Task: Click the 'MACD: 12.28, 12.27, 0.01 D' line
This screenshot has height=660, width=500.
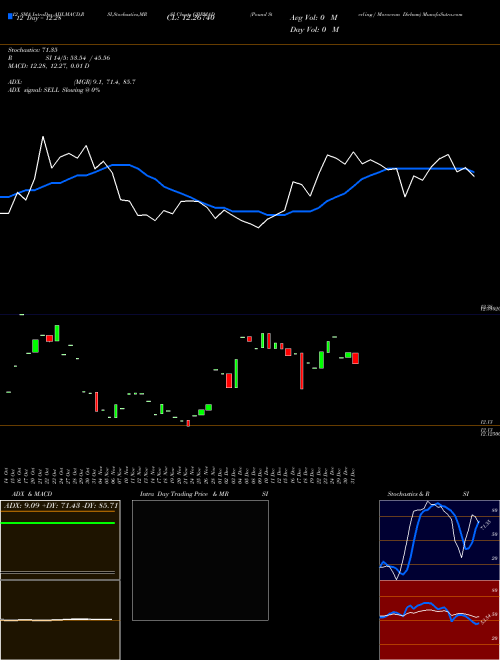Action: (x=48, y=66)
